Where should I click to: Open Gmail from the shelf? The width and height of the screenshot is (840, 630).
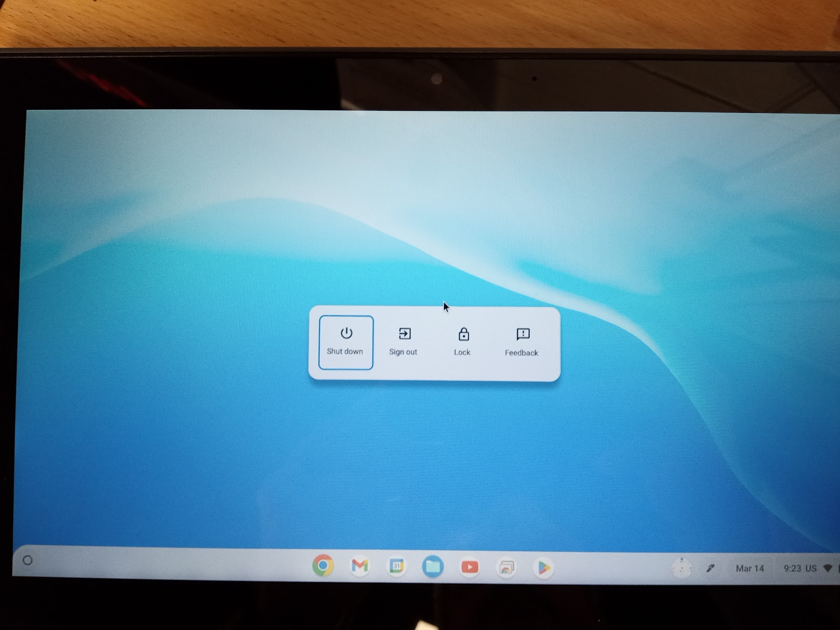(360, 566)
